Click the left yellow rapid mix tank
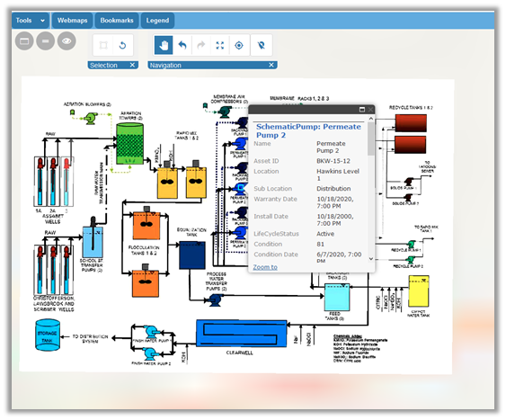This screenshot has height=420, width=506. pyautogui.click(x=167, y=182)
